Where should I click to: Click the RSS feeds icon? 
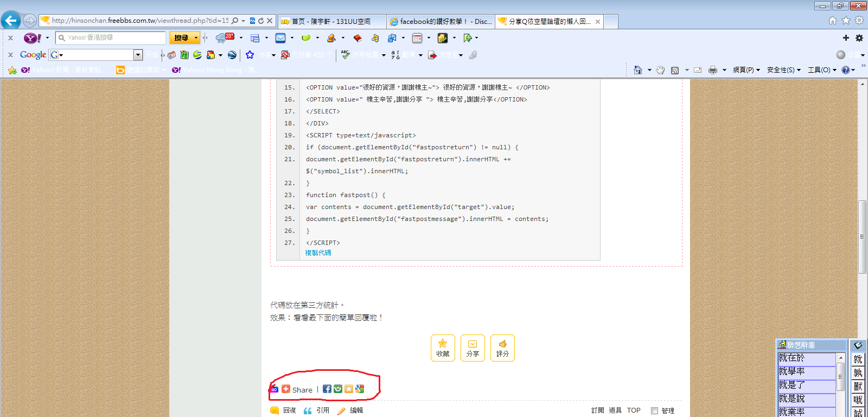coord(675,70)
